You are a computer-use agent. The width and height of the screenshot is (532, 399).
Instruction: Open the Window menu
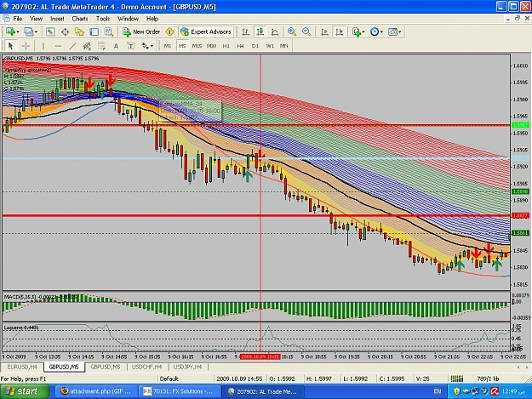point(128,19)
